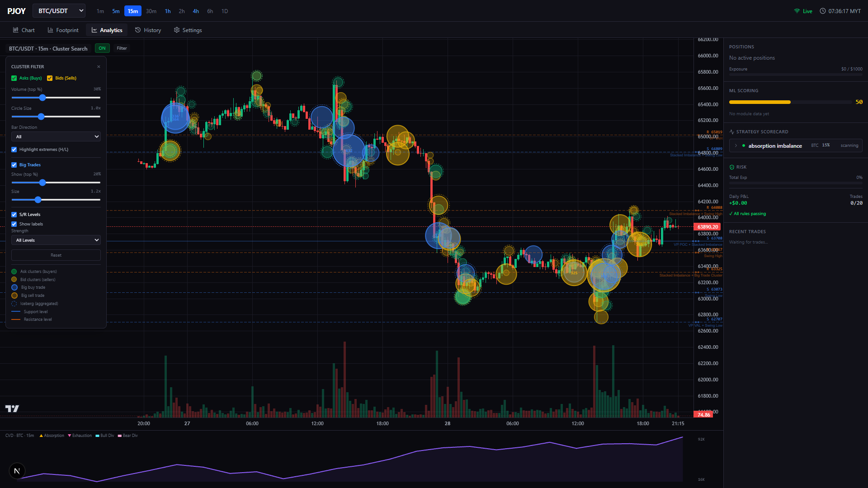
Task: Select the 1m timeframe
Action: [100, 11]
